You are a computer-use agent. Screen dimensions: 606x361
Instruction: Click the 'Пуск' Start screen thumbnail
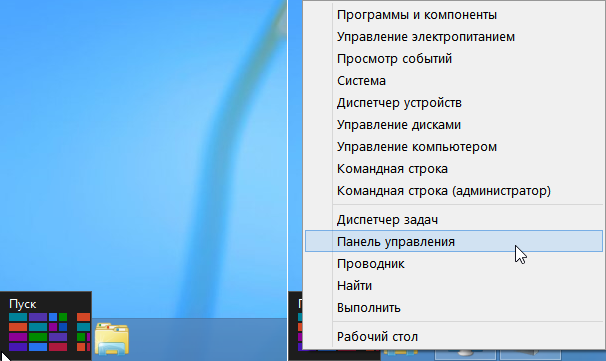coord(46,326)
